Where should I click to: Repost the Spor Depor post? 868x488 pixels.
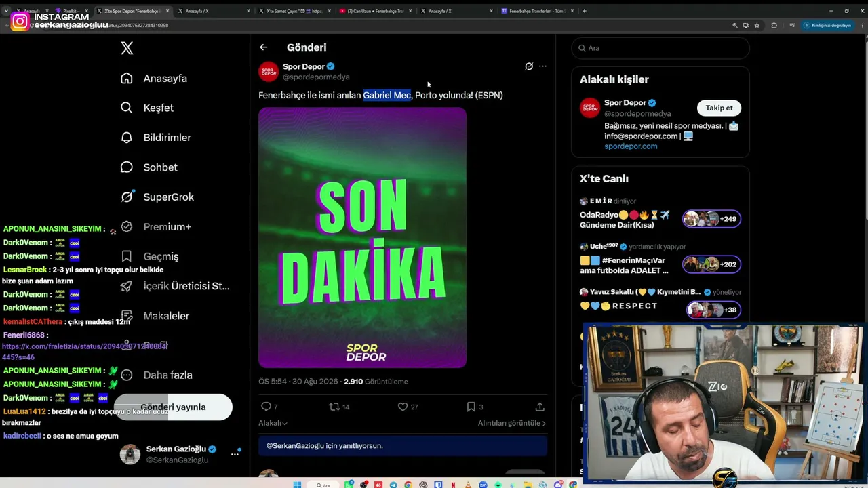pos(334,407)
